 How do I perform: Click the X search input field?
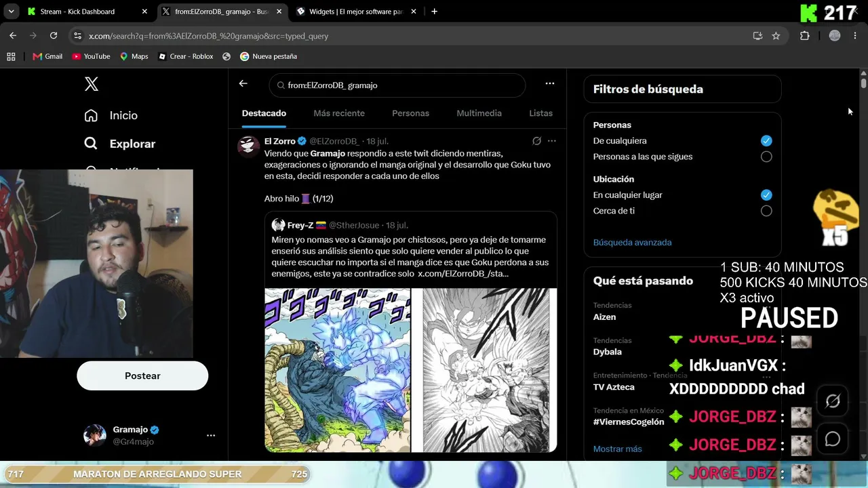tap(397, 85)
